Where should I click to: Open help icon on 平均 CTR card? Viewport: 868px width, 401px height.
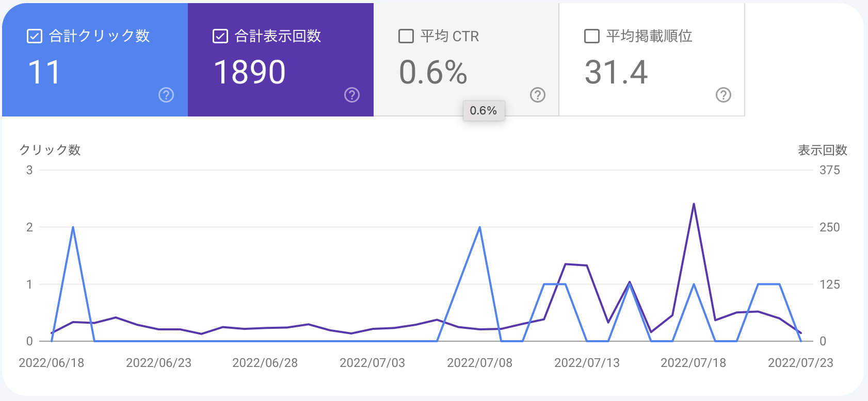point(538,95)
